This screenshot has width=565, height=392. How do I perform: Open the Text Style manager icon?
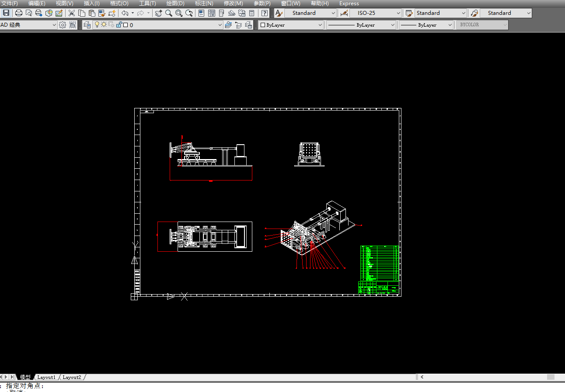click(x=279, y=13)
